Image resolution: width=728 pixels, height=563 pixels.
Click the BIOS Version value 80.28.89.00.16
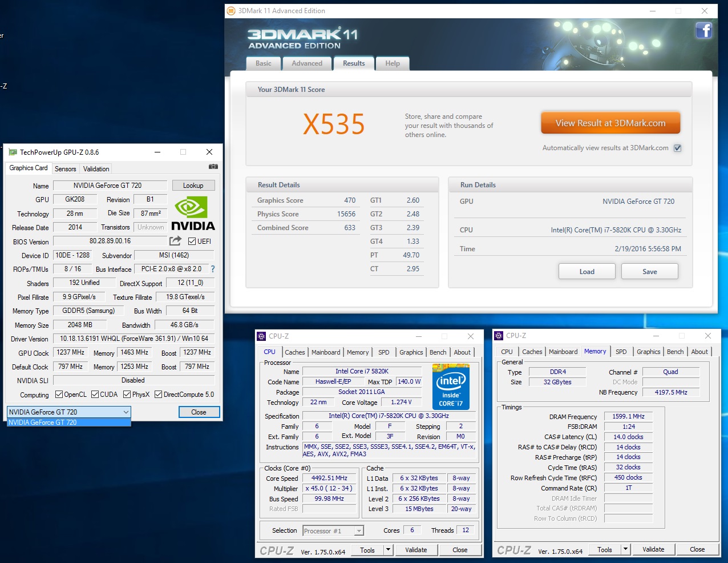[x=110, y=241]
